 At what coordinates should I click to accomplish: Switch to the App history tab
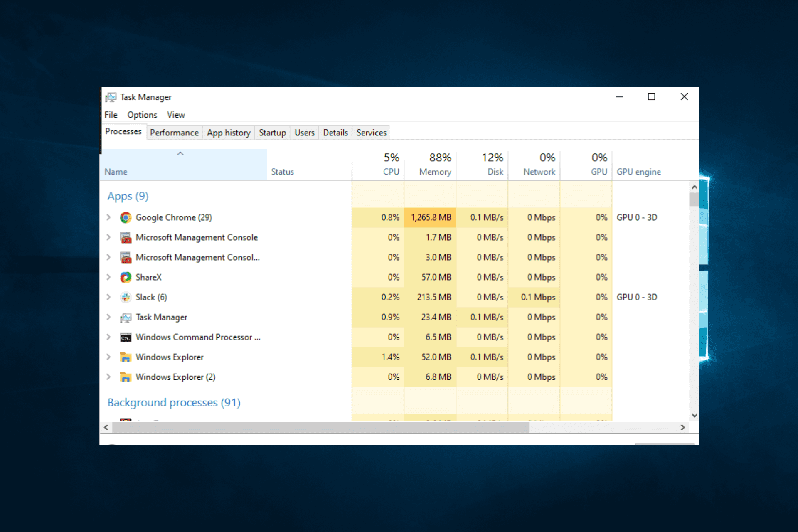(x=229, y=133)
